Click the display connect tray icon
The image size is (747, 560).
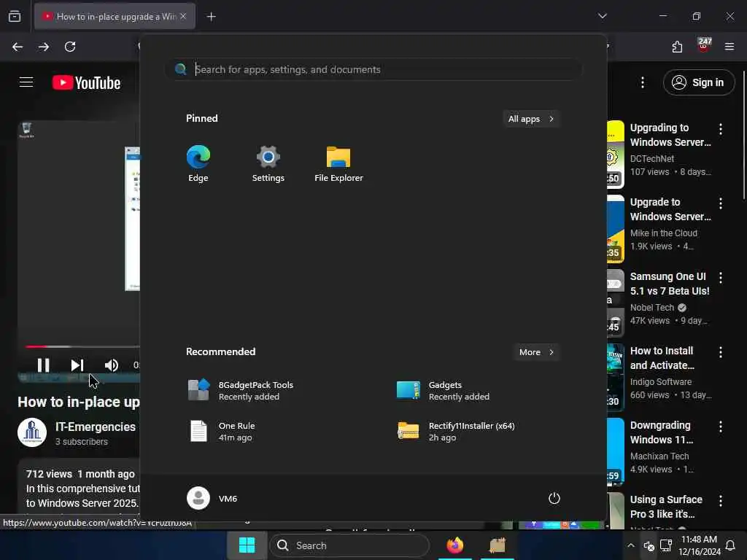[666, 545]
